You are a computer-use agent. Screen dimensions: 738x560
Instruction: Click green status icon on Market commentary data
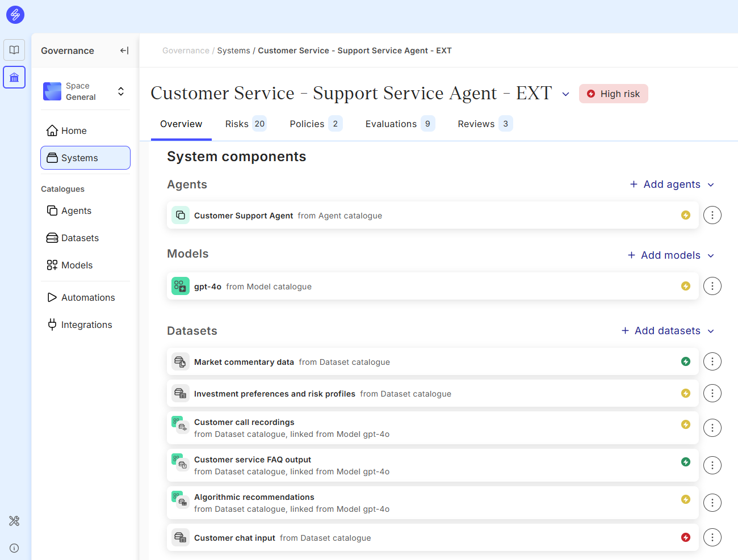tap(686, 361)
